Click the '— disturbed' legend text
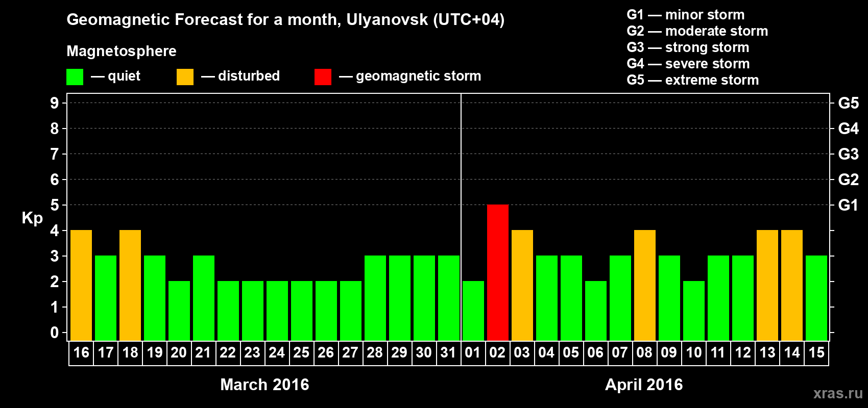The height and width of the screenshot is (408, 868). (240, 76)
